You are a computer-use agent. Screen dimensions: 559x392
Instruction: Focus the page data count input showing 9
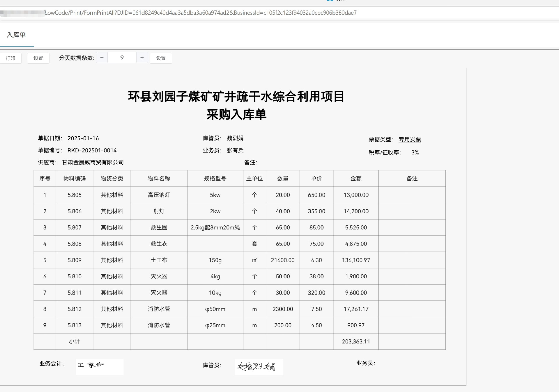pyautogui.click(x=122, y=58)
